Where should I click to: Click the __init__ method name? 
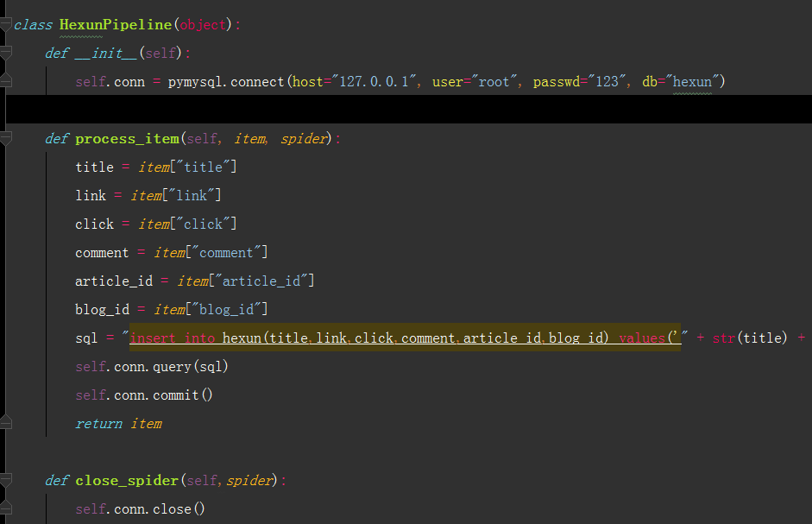106,54
